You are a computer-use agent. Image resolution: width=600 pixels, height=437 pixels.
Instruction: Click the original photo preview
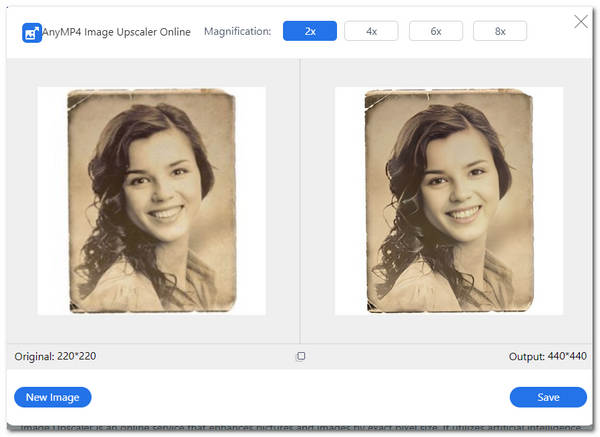(152, 201)
